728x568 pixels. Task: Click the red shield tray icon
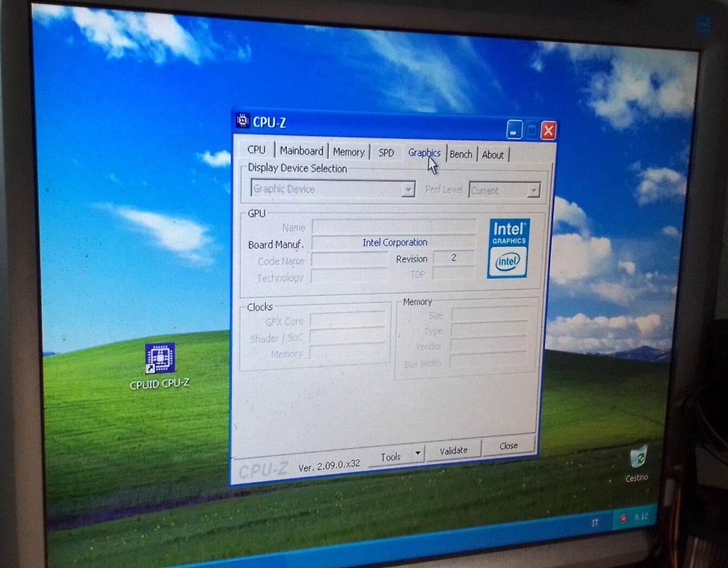click(623, 519)
